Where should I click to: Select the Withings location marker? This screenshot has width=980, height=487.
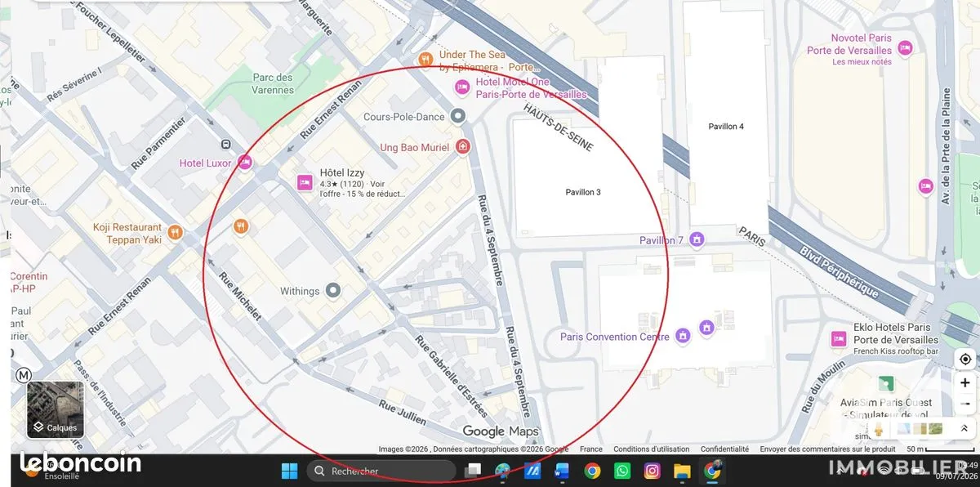point(333,290)
